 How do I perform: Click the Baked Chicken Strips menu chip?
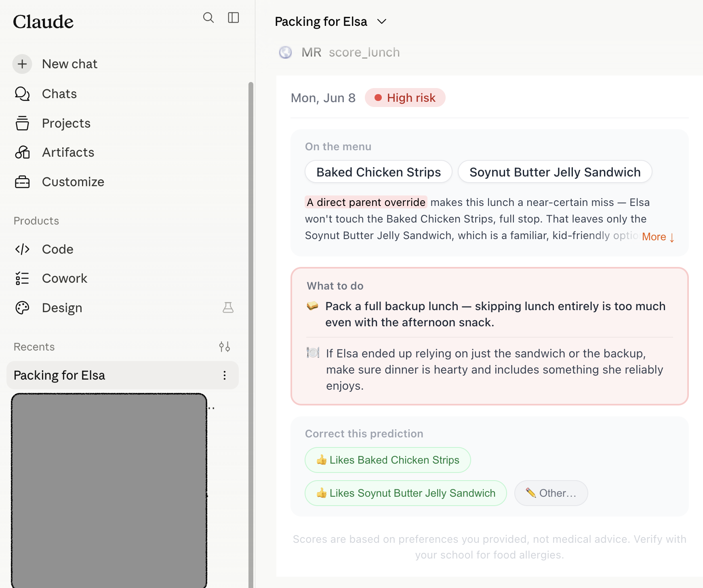point(379,172)
